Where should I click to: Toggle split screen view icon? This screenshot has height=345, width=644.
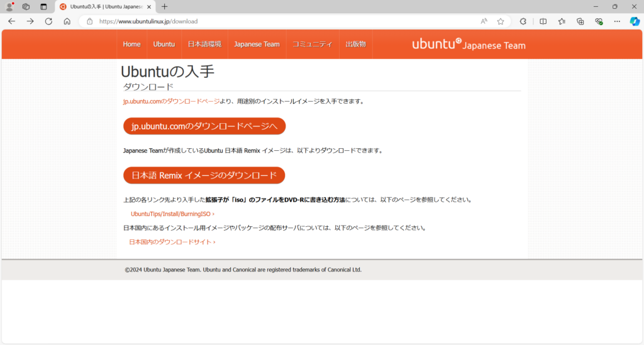[543, 21]
